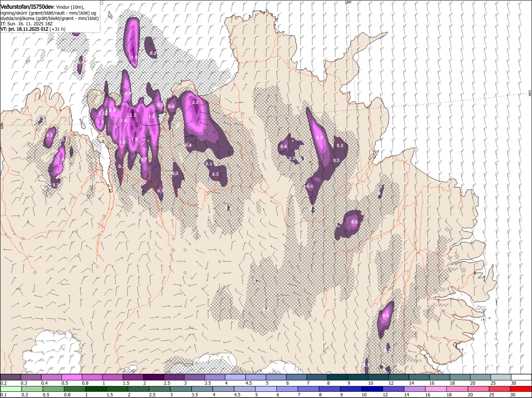Click the rain legend swatch for 2–2.5 mm
The image size is (532, 398).
click(139, 389)
